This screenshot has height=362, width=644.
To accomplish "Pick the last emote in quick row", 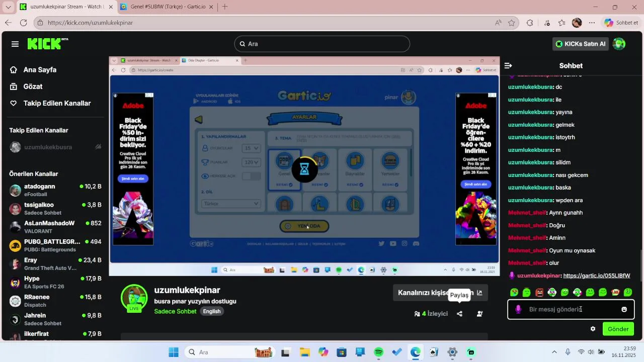I will [628, 292].
